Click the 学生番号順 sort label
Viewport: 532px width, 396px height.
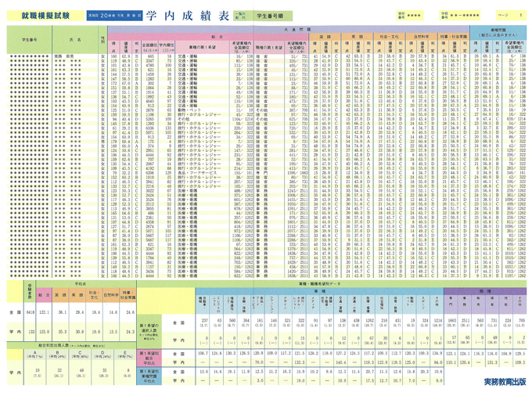pos(270,16)
